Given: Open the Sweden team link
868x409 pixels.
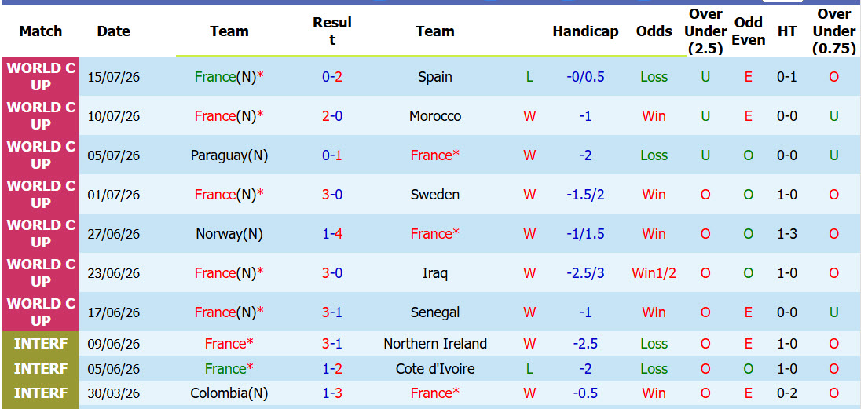Looking at the screenshot, I should (435, 195).
